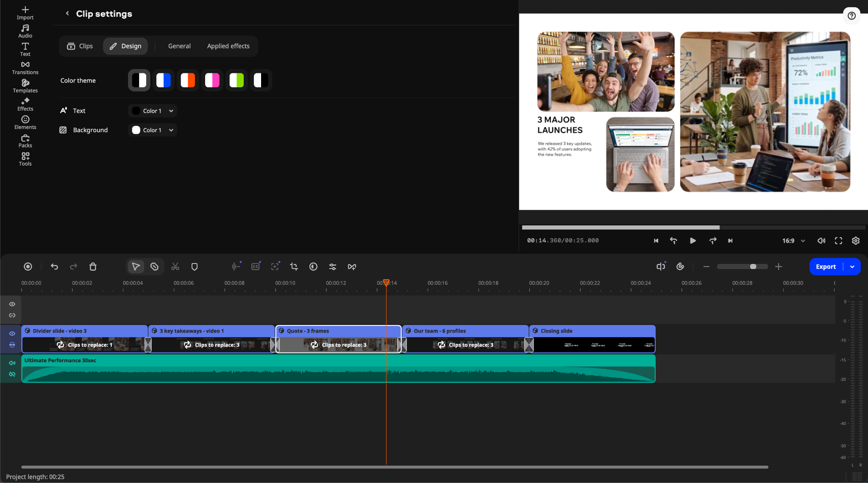Image resolution: width=868 pixels, height=483 pixels.
Task: Delete the selected clip with the trash icon
Action: 93,266
